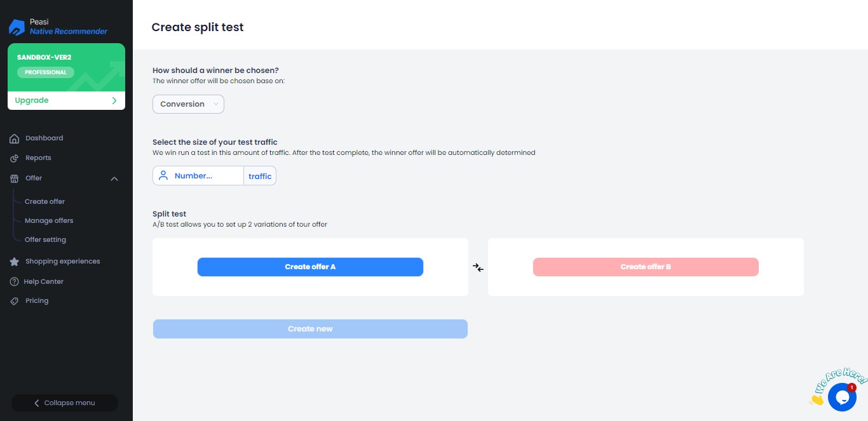Screen dimensions: 868x421
Task: Open the live chat bubble
Action: [x=842, y=397]
